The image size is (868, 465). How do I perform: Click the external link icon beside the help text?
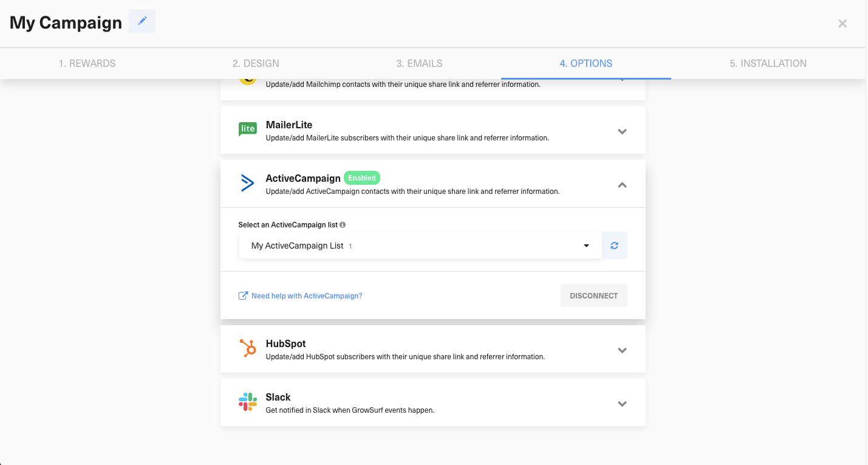[x=242, y=295]
